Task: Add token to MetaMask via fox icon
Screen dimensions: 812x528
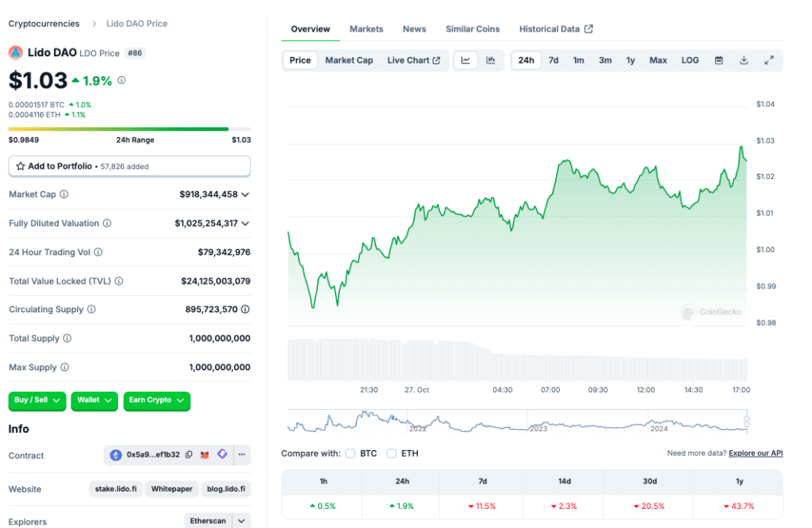Action: click(205, 454)
